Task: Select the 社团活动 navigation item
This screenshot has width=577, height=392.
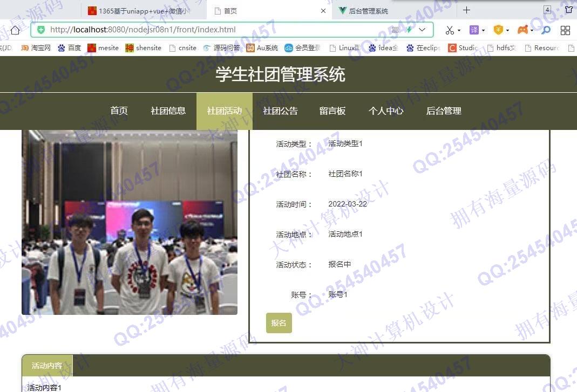Action: (225, 111)
